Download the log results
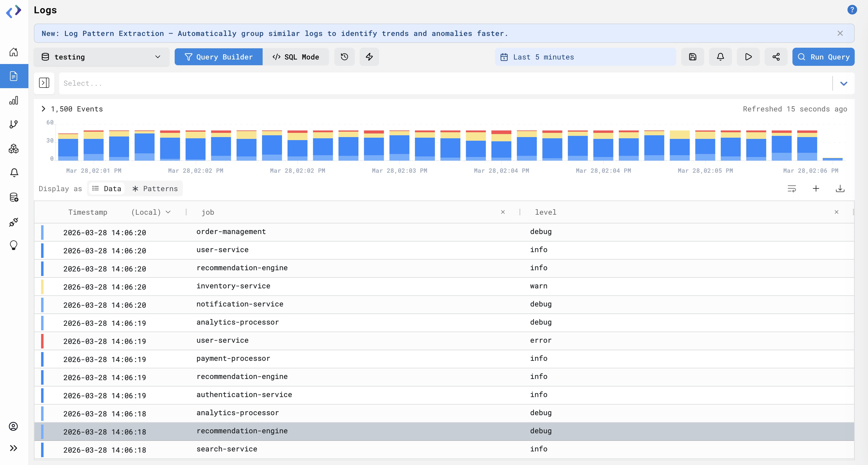 [x=840, y=188]
